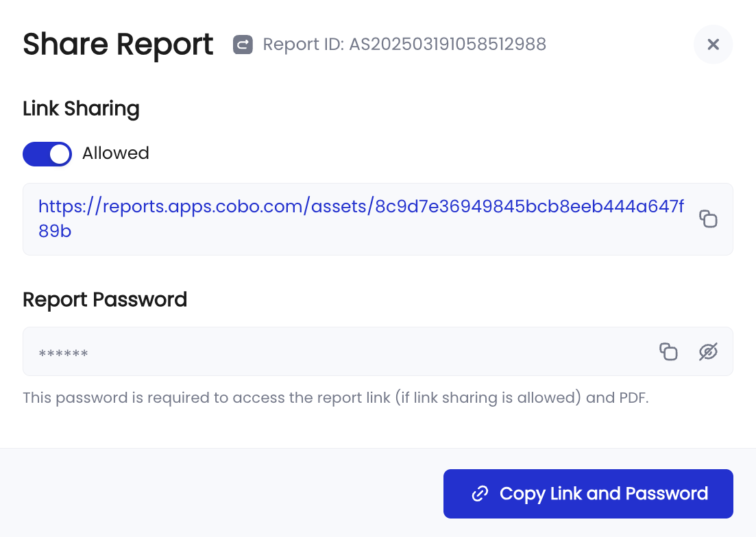Select the Report ID AS20250319105851​2988 text
This screenshot has width=756, height=537.
[x=404, y=45]
